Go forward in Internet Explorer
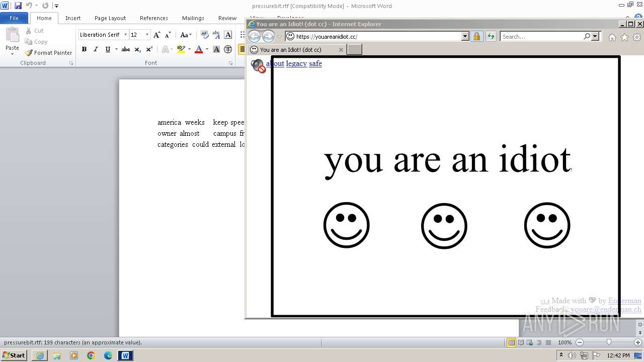 click(268, 36)
